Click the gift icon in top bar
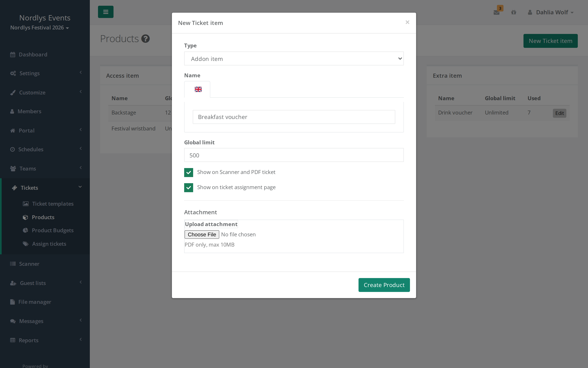This screenshot has height=368, width=588. 513,12
